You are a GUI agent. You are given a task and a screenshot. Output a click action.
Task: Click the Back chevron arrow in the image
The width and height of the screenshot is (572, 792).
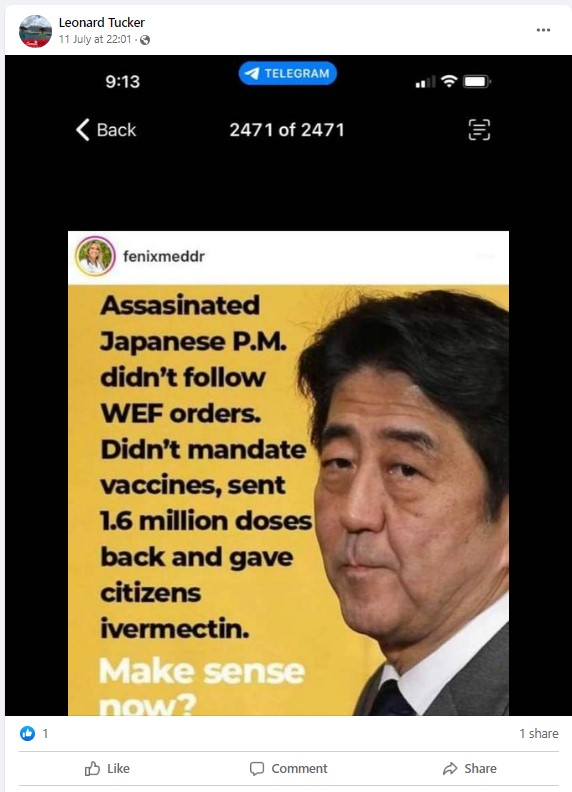point(82,130)
